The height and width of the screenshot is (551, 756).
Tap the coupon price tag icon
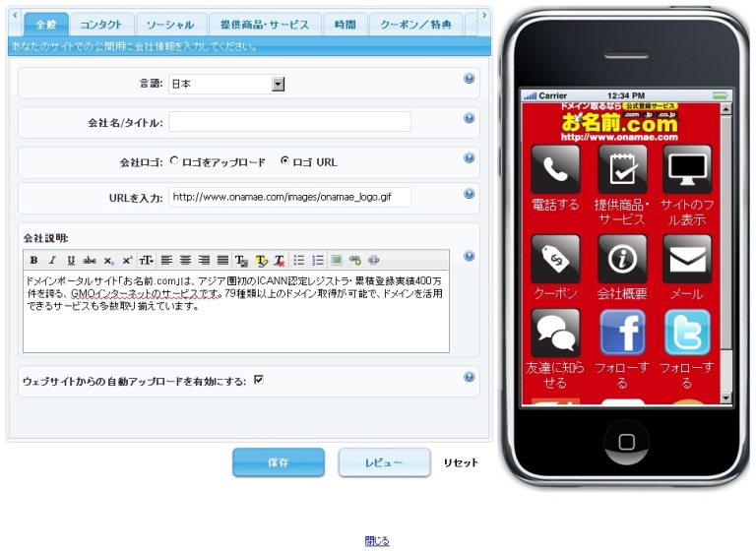pyautogui.click(x=555, y=259)
